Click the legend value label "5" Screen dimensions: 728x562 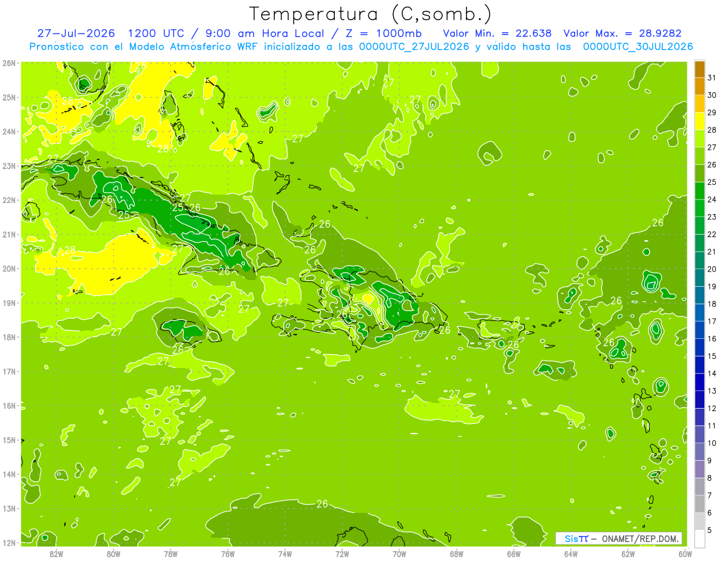710,530
